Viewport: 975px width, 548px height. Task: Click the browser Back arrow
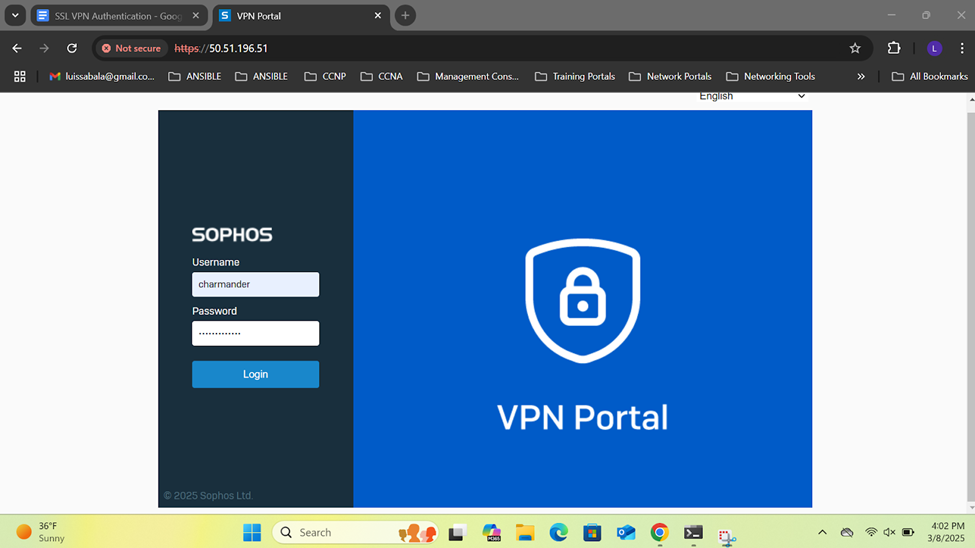click(x=17, y=49)
